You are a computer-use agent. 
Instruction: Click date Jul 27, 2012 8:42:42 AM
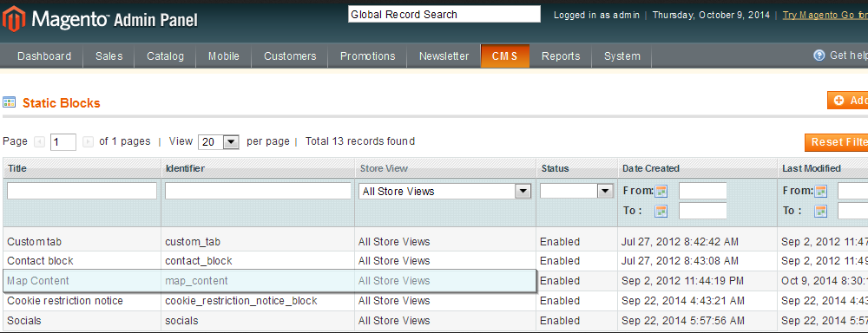(680, 242)
